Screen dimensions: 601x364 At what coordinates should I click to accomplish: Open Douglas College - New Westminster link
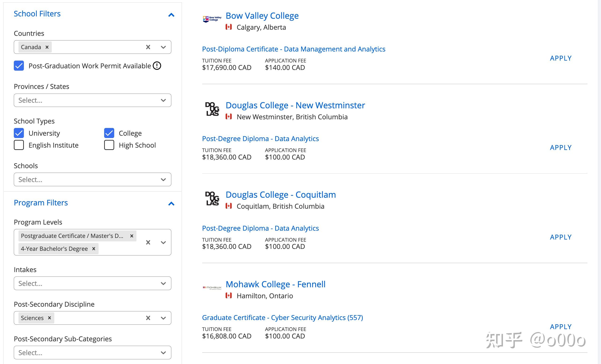(295, 105)
